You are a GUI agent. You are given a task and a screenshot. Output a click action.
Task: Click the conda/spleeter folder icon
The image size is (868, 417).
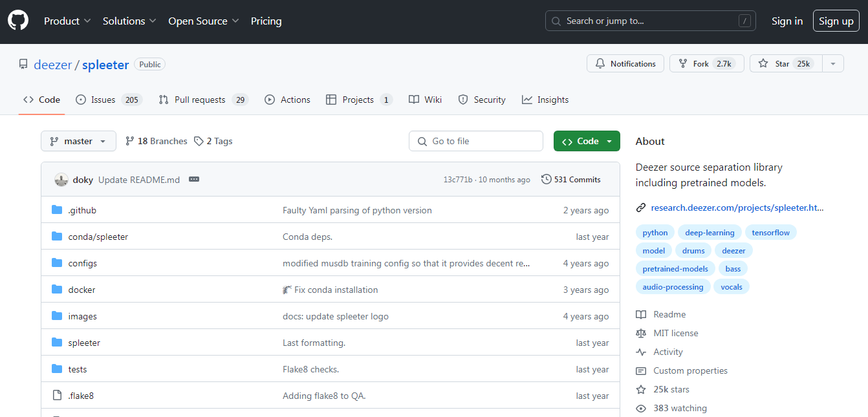tap(57, 237)
